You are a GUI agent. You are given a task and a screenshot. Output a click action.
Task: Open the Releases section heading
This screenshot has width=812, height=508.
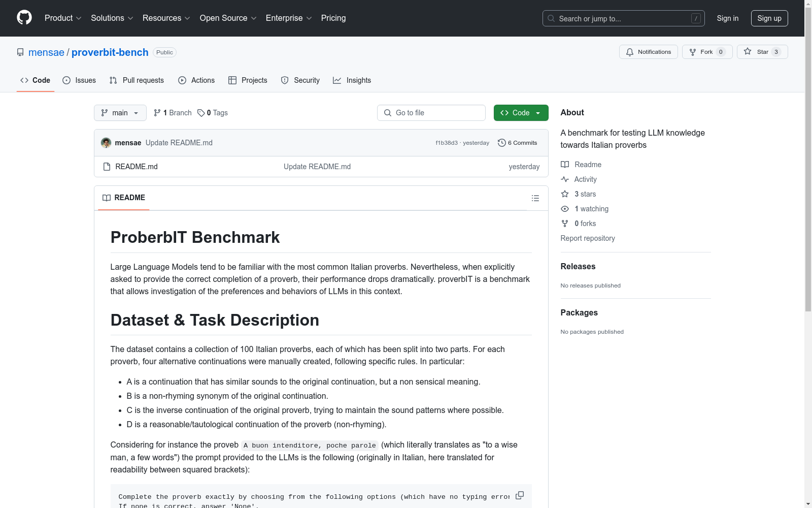coord(578,266)
